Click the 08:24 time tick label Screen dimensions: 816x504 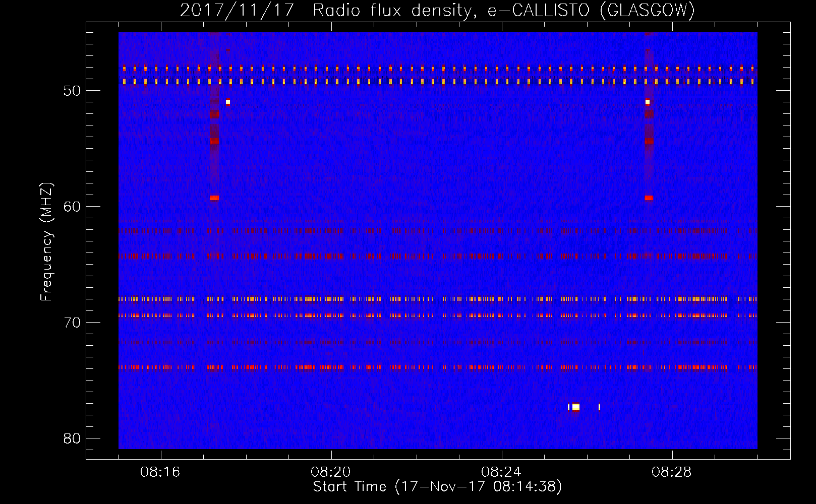coord(501,472)
